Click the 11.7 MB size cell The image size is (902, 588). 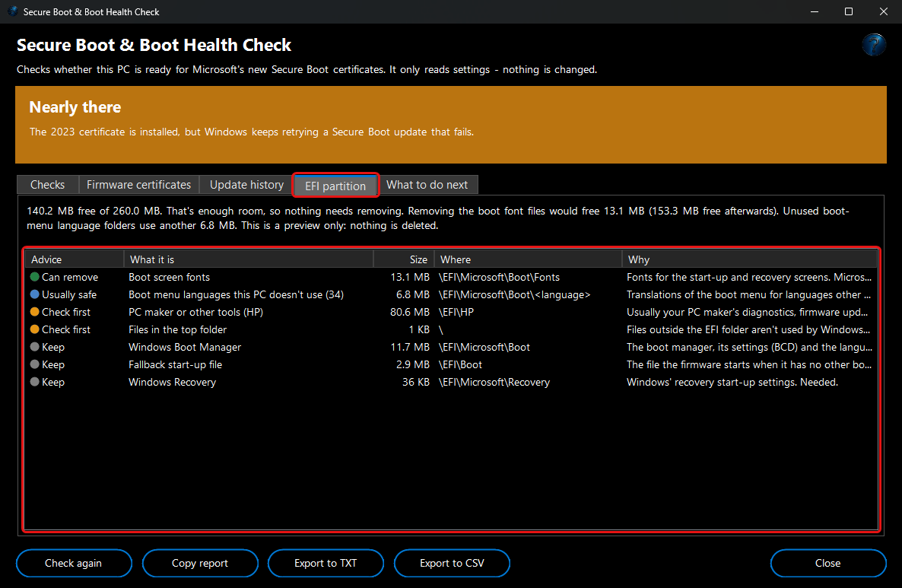point(410,347)
